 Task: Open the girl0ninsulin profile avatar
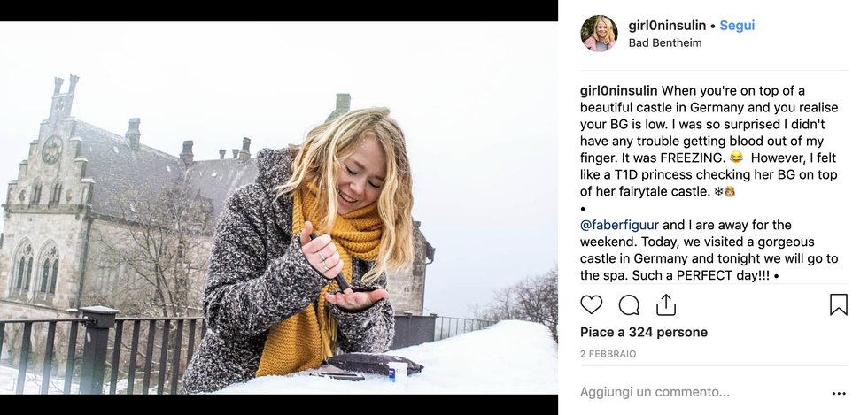599,34
